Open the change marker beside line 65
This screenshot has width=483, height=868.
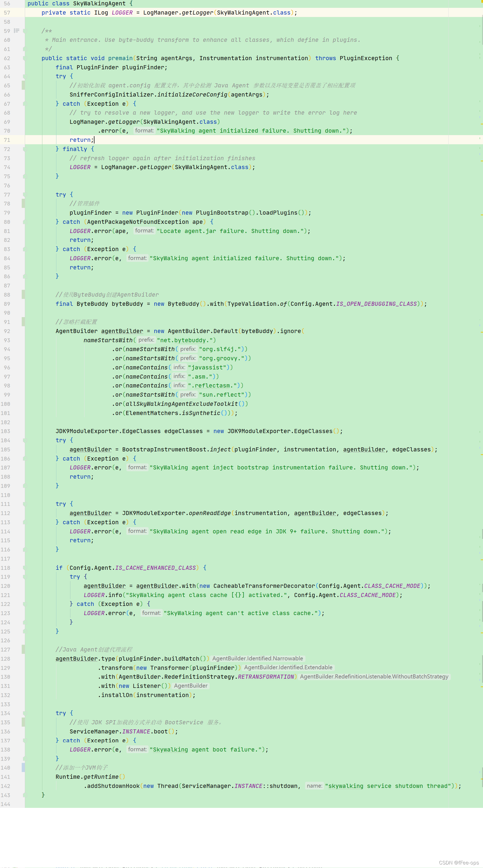(x=23, y=85)
